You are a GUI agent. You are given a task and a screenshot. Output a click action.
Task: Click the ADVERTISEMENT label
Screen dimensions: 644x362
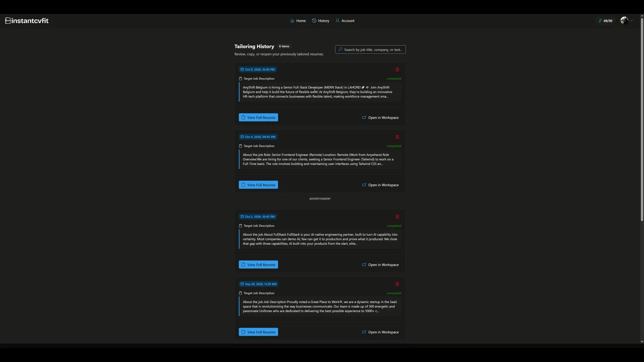pos(320,199)
